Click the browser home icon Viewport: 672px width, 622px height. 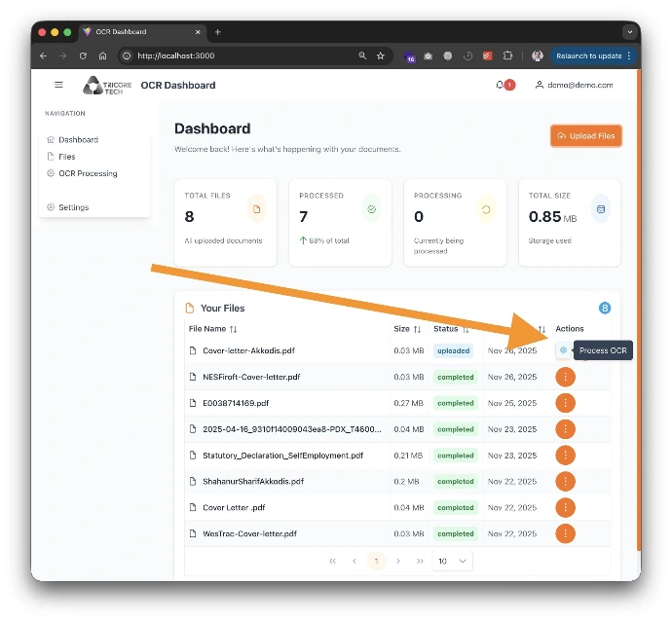(x=102, y=56)
